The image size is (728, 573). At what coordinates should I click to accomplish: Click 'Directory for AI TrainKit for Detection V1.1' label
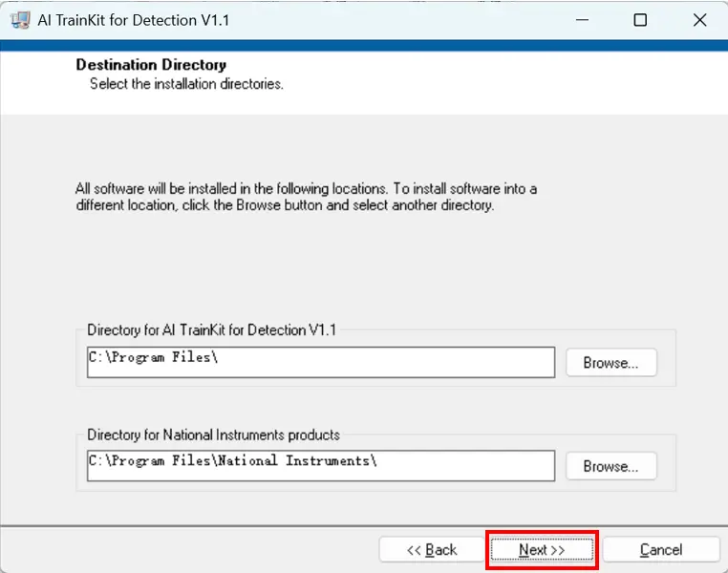[x=211, y=330]
